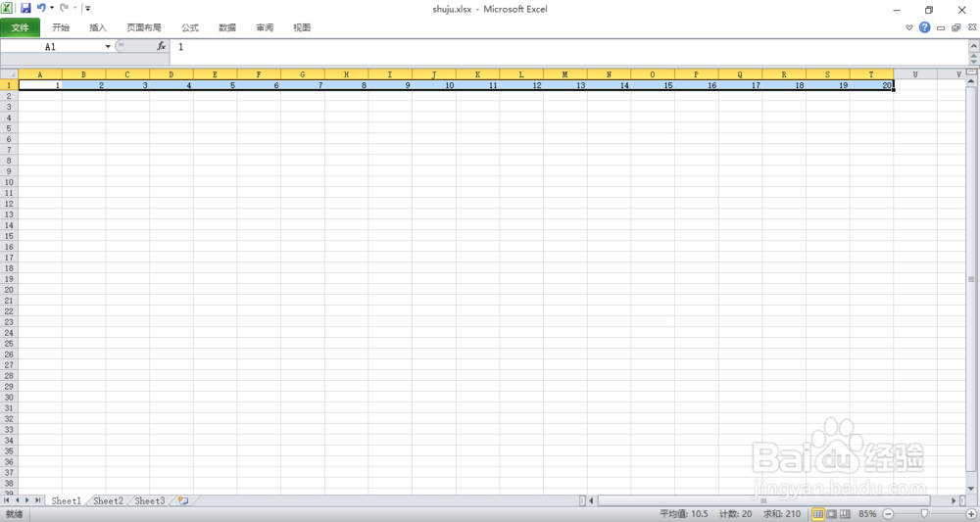Viewport: 980px width, 522px height.
Task: Click the 85% zoom level button
Action: (867, 514)
